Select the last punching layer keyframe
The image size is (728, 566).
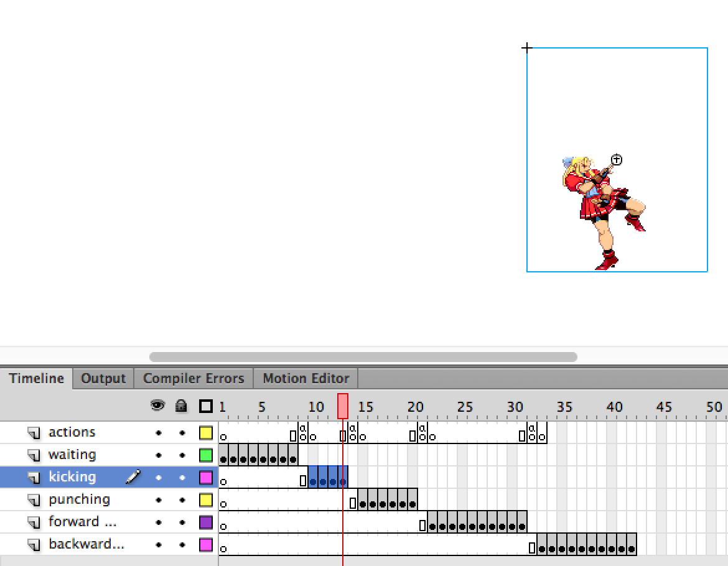pyautogui.click(x=413, y=499)
